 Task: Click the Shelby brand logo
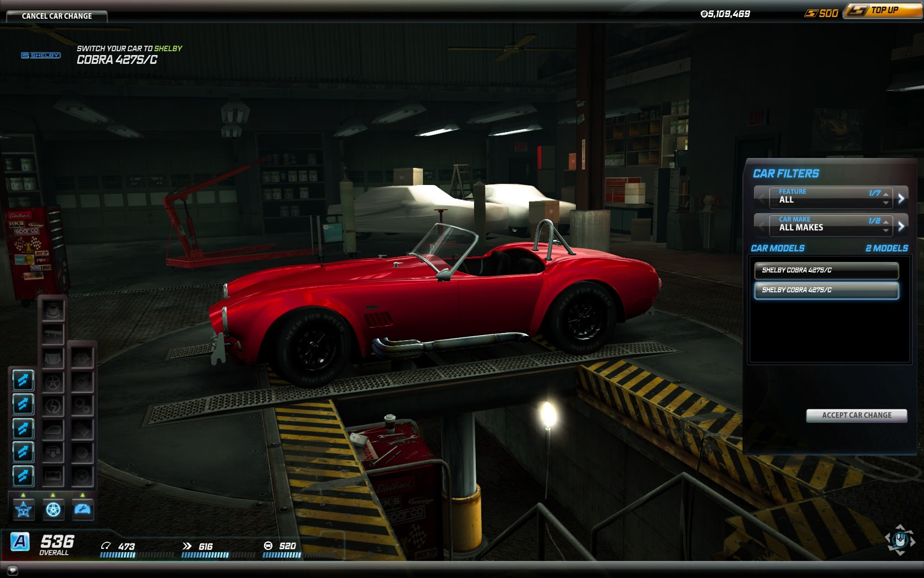tap(41, 55)
